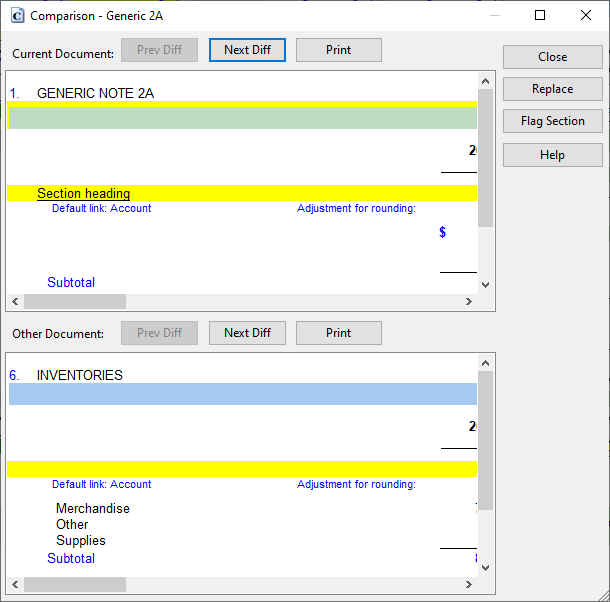Click Subtotal in Current Document pane

click(71, 282)
